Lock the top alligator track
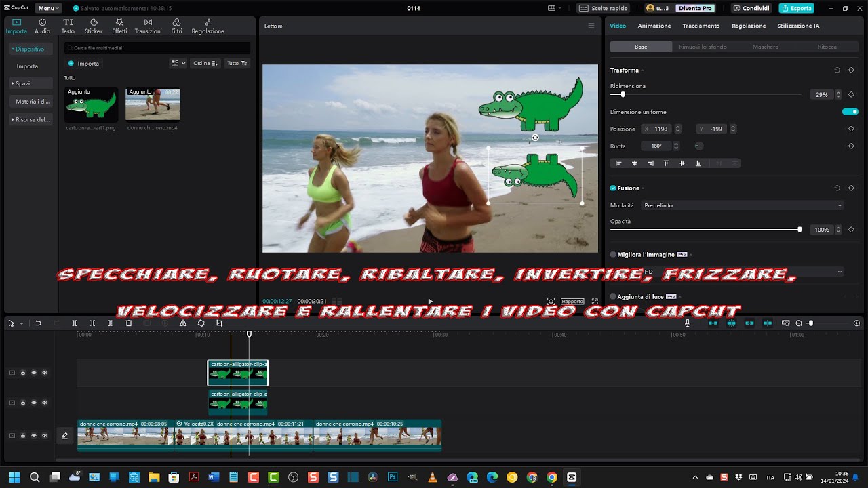The image size is (868, 488). (x=22, y=373)
